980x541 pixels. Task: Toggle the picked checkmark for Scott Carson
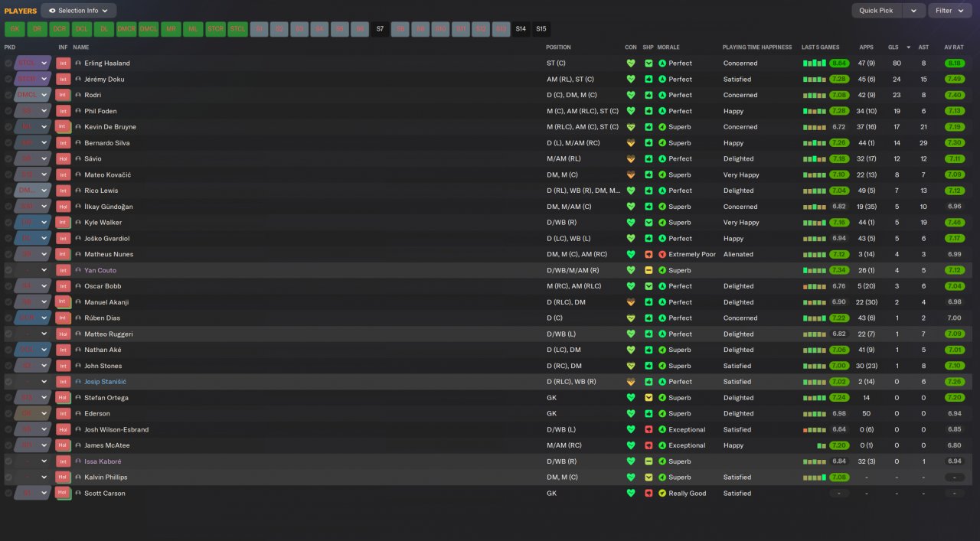coord(8,494)
